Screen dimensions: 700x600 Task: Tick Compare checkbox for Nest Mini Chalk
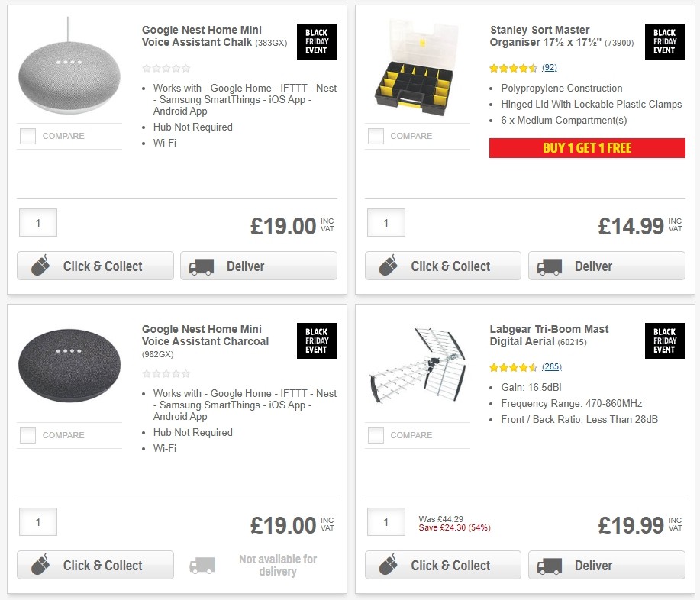tap(27, 137)
